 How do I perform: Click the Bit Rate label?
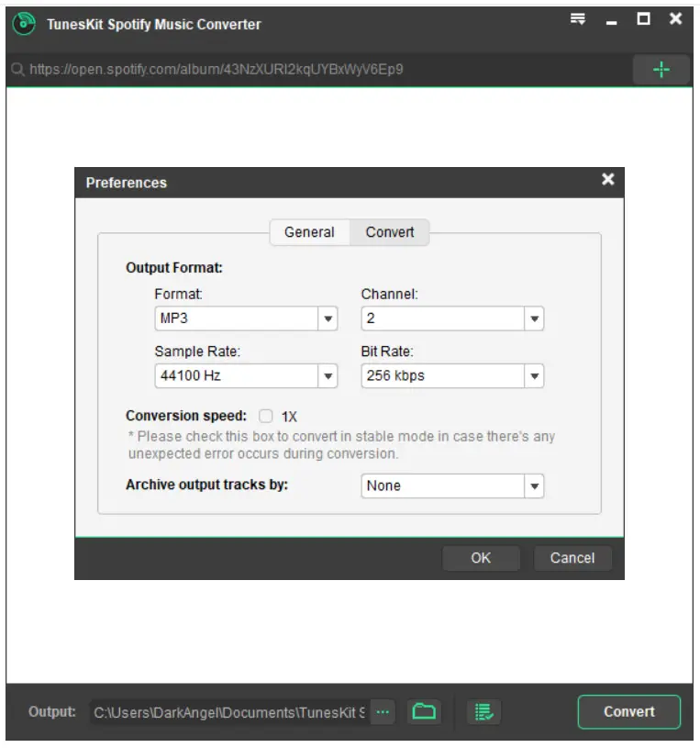(x=387, y=352)
